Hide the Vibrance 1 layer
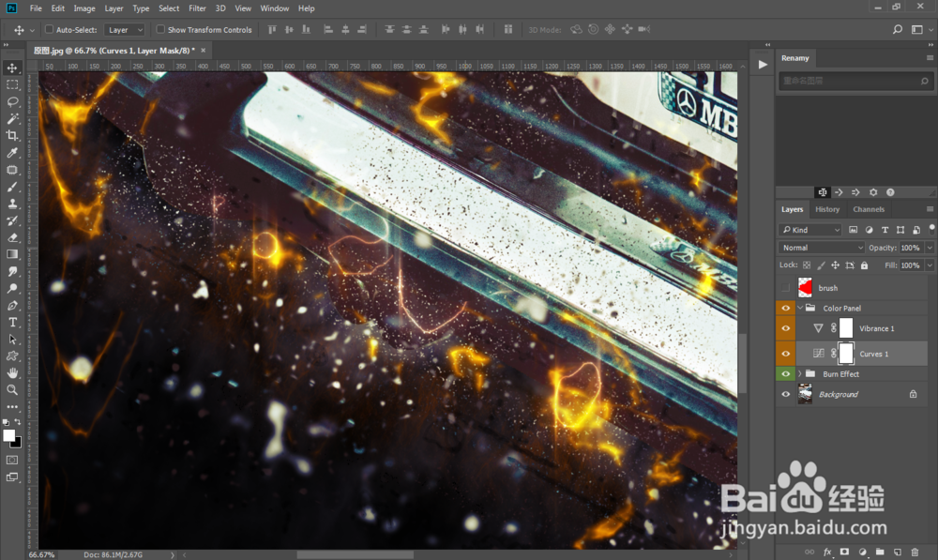Screen dimensions: 938x560 (x=785, y=328)
